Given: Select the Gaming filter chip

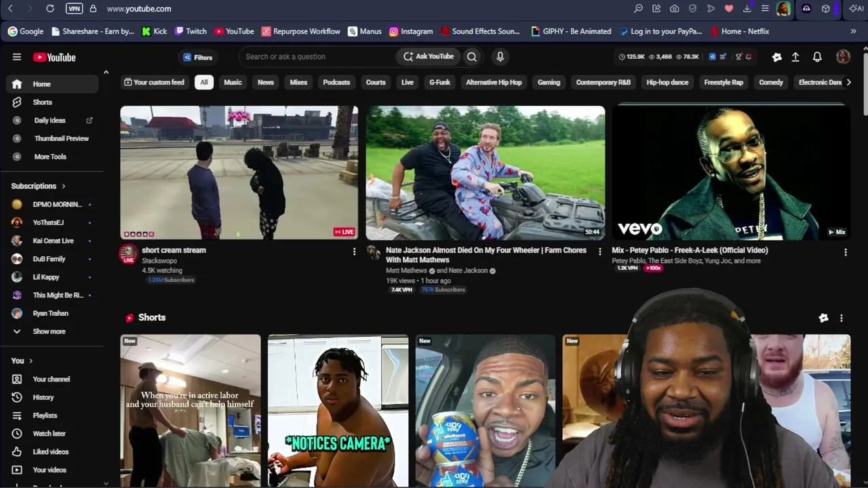Looking at the screenshot, I should coord(549,83).
